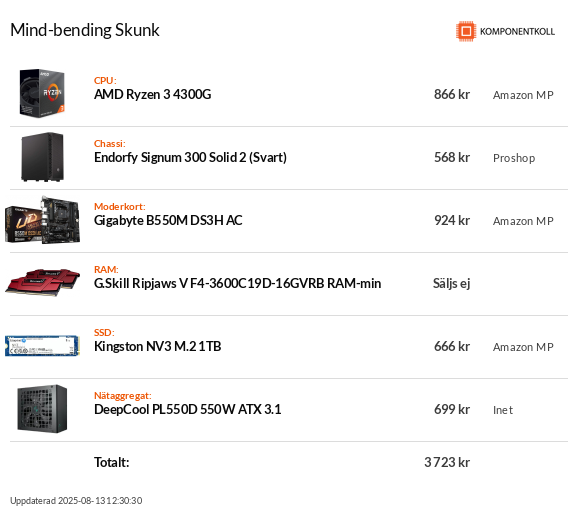Viewport: 577px width, 514px height.
Task: Click the Mind-bending Skunk list title
Action: pyautogui.click(x=85, y=30)
